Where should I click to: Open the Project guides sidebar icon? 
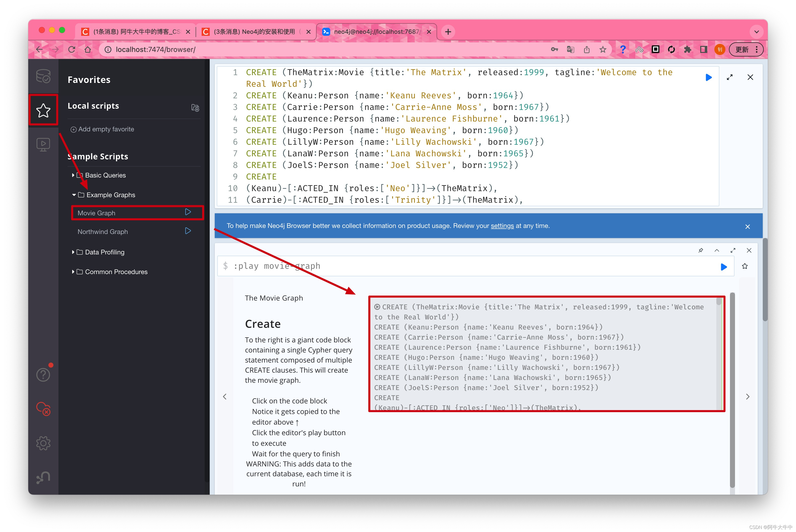[43, 144]
